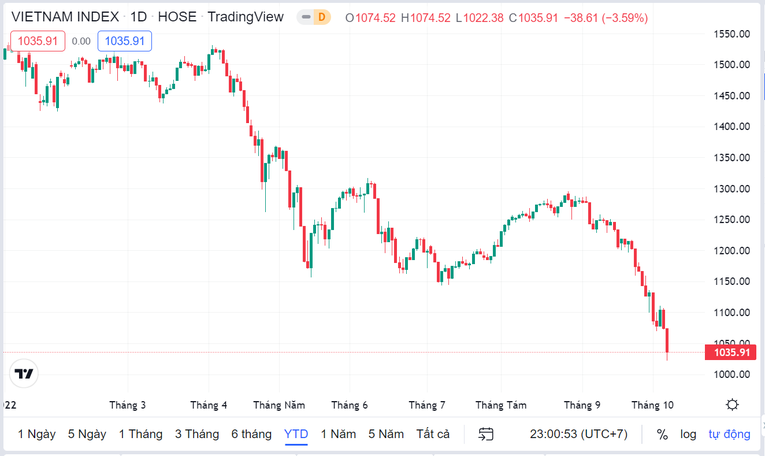Click the delayed data D badge
The image size is (765, 456).
[x=320, y=17]
